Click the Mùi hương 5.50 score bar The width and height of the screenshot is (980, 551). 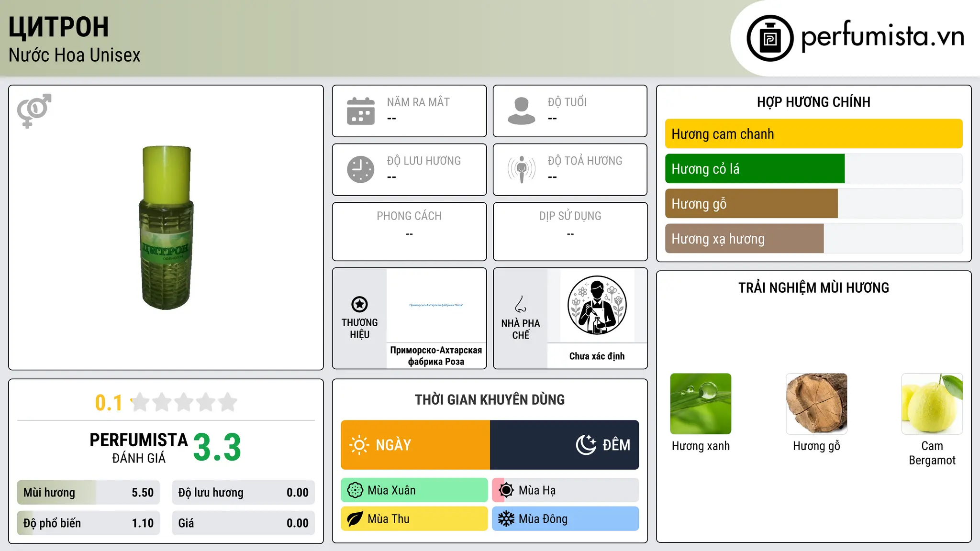pyautogui.click(x=89, y=493)
